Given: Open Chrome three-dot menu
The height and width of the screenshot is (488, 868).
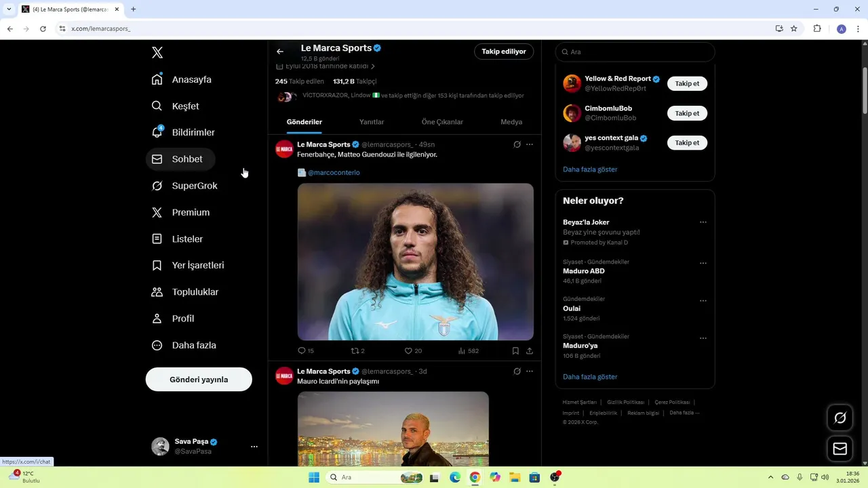Looking at the screenshot, I should pyautogui.click(x=859, y=28).
